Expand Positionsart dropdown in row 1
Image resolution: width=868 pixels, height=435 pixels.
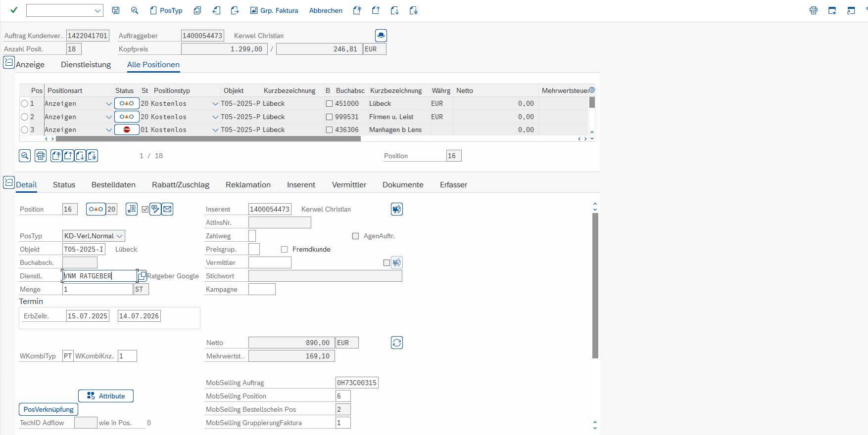(x=109, y=103)
